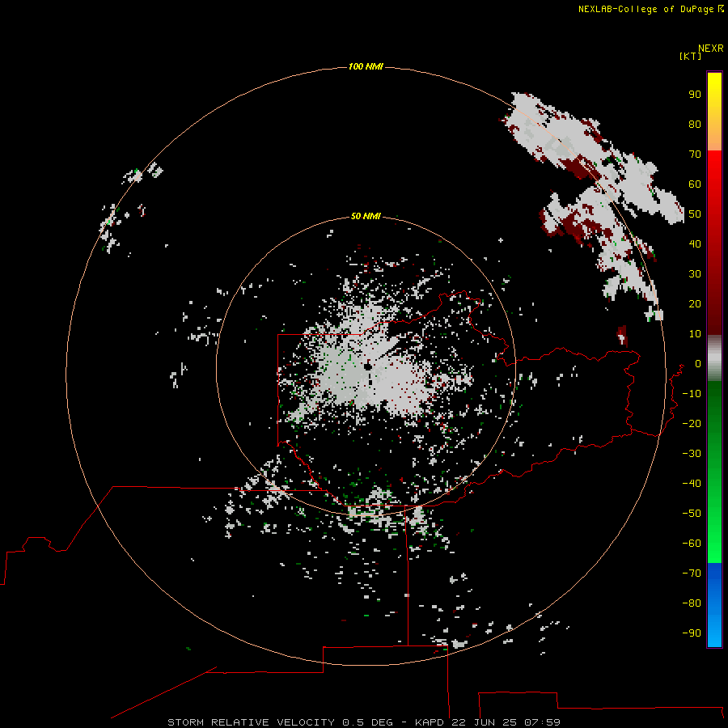Click the 80 value on velocity scale
Viewport: 728px width, 728px height.
pyautogui.click(x=695, y=125)
